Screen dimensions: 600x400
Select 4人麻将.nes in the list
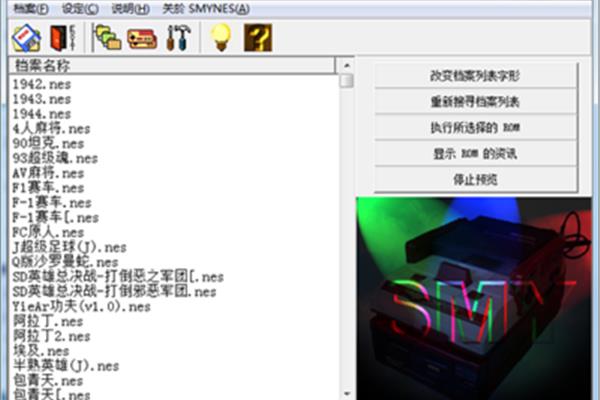[51, 129]
